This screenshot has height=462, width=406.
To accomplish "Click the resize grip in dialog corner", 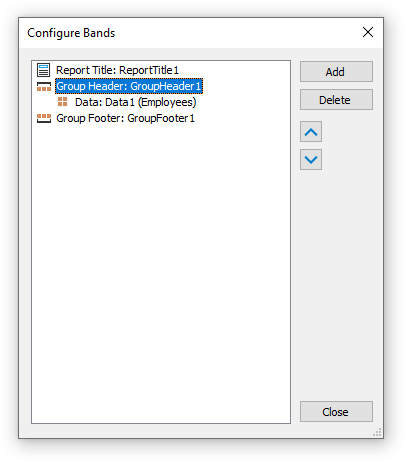I will (x=377, y=432).
